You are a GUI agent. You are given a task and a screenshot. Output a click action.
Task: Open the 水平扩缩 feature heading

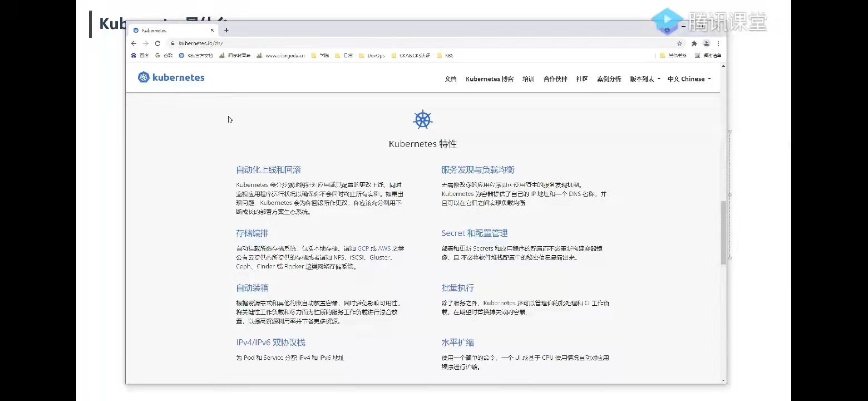coord(458,343)
